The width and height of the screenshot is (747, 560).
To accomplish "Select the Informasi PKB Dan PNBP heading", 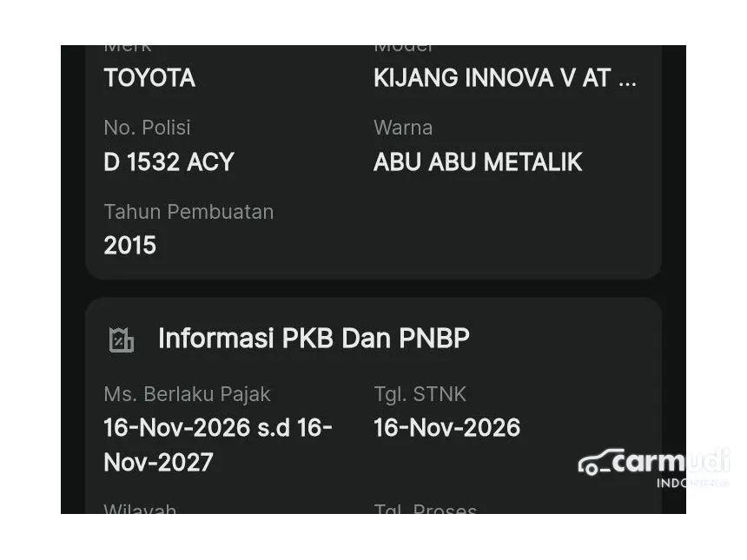I will [x=314, y=339].
